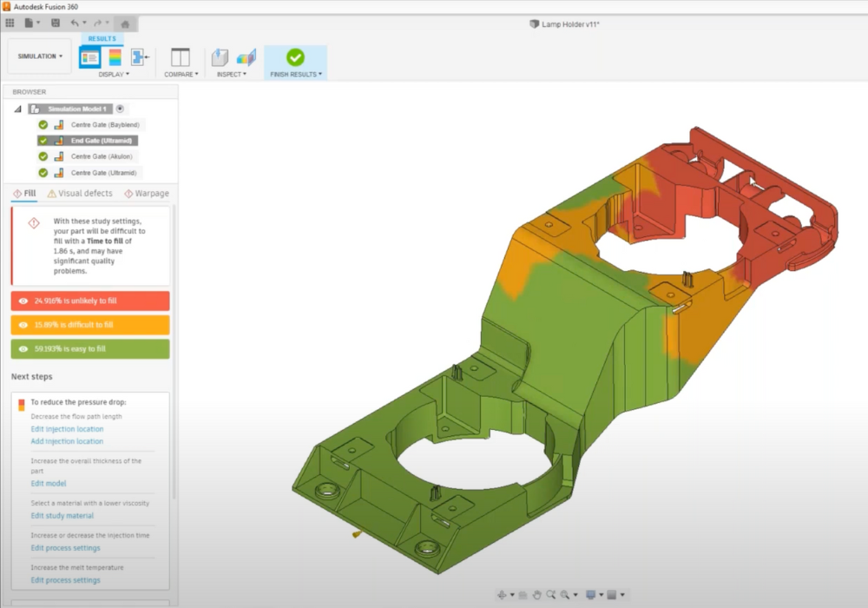Open the SIMULATION workspace dropdown

coord(40,56)
